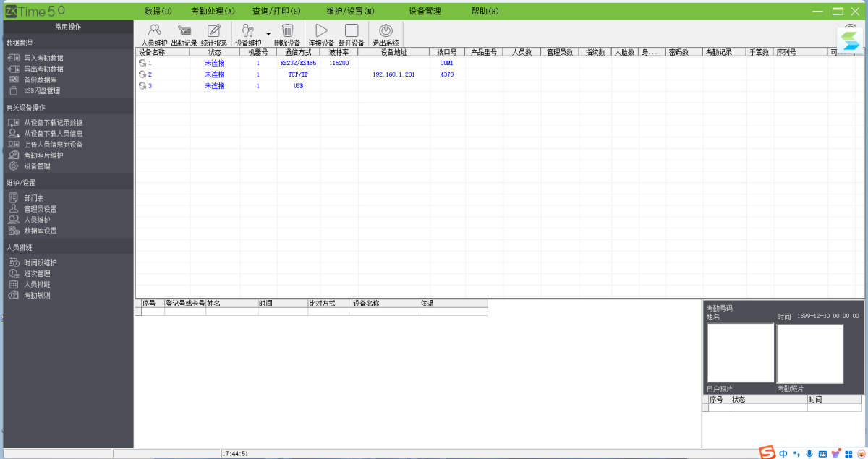Click the Sogou input method tray icon
868x459 pixels.
(x=767, y=452)
